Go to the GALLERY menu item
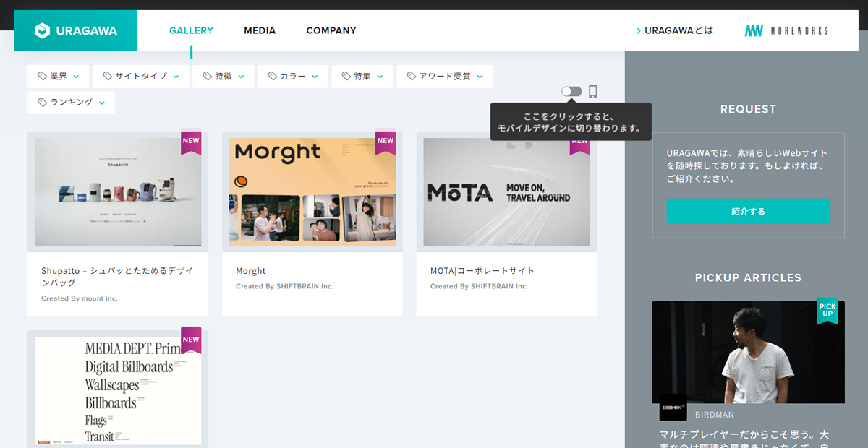Image resolution: width=868 pixels, height=448 pixels. pyautogui.click(x=191, y=30)
